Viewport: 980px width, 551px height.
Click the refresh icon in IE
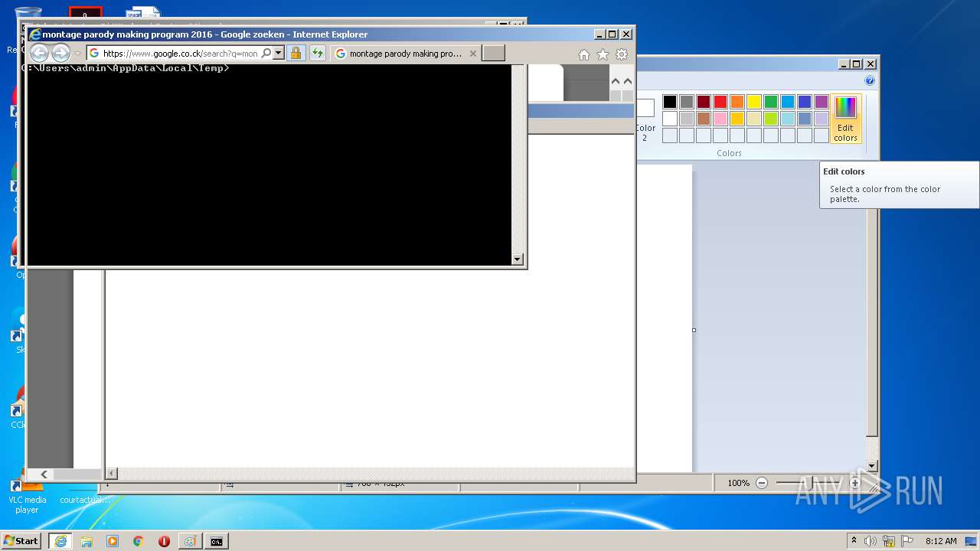point(317,53)
